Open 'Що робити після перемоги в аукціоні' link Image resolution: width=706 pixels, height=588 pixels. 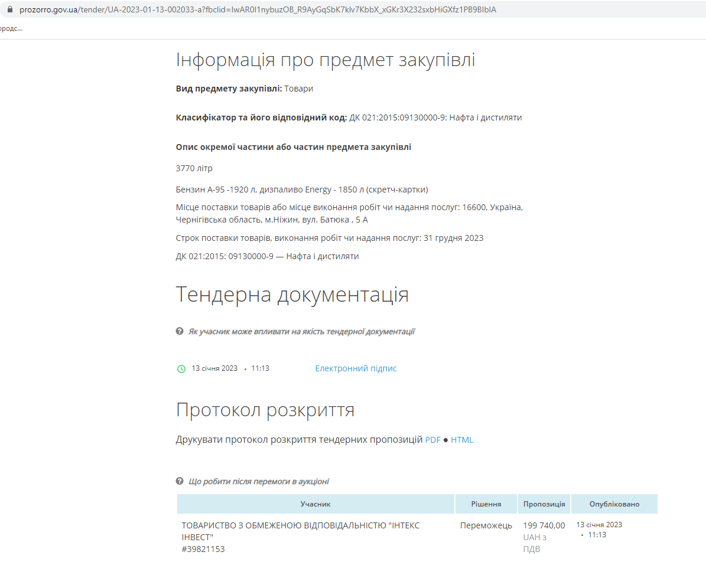coord(258,482)
